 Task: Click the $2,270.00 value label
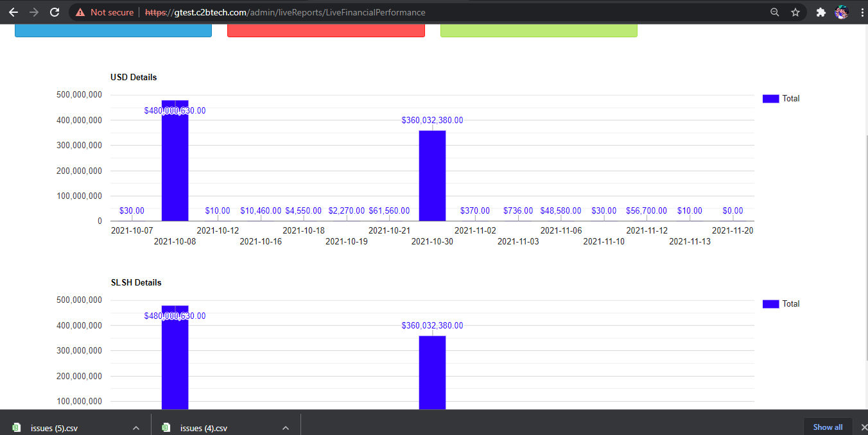(347, 210)
